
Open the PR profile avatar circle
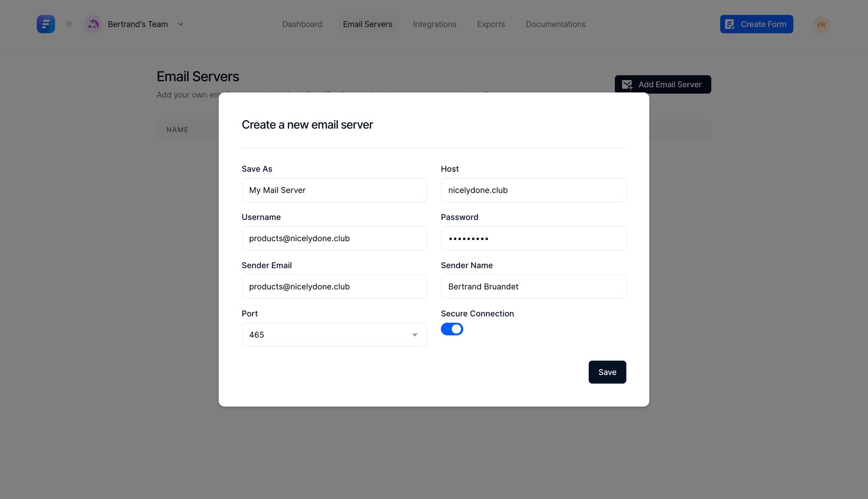(821, 24)
